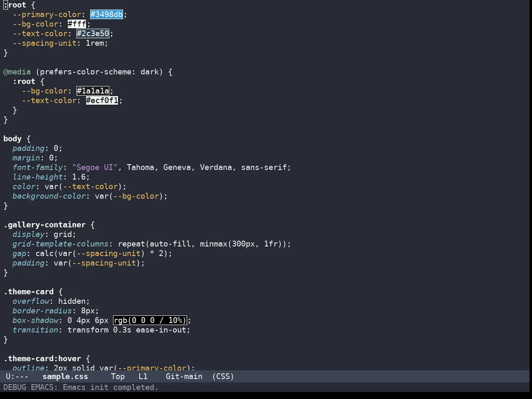
Task: Click the grid-template-columns property
Action: coord(61,244)
